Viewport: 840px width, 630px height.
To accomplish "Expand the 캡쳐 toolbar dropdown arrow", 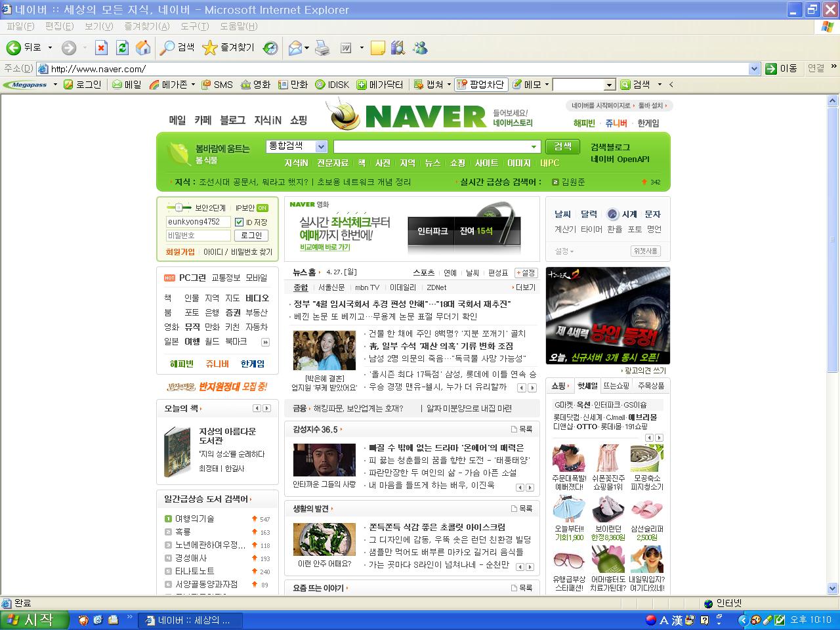I will pos(449,85).
